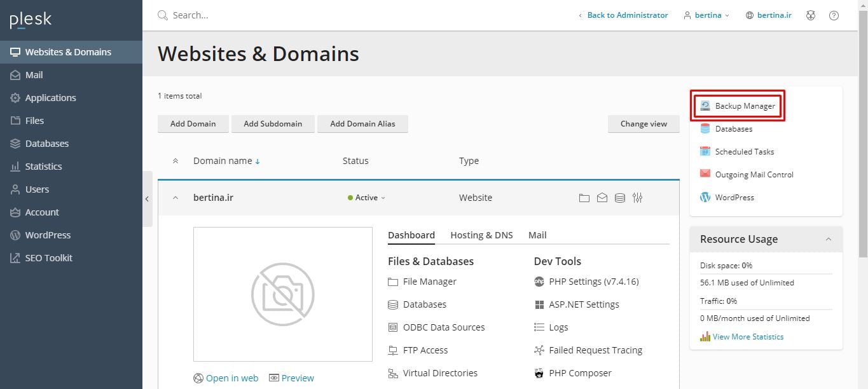The width and height of the screenshot is (868, 389).
Task: Click the Plesk logo
Action: point(31,20)
